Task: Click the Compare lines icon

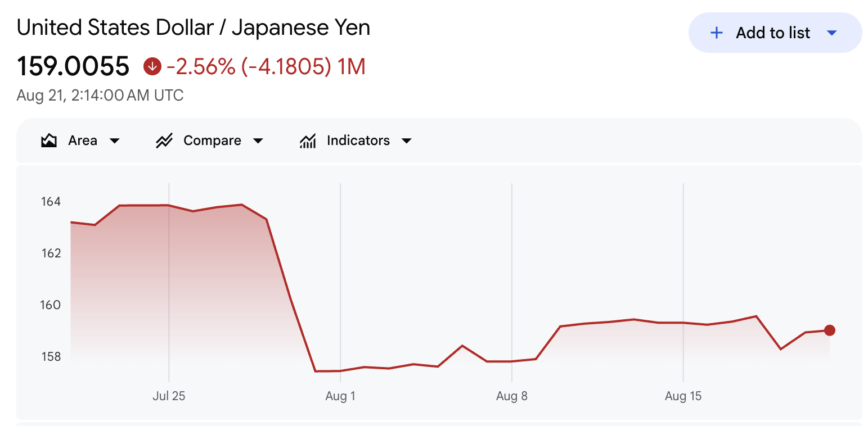Action: [164, 141]
